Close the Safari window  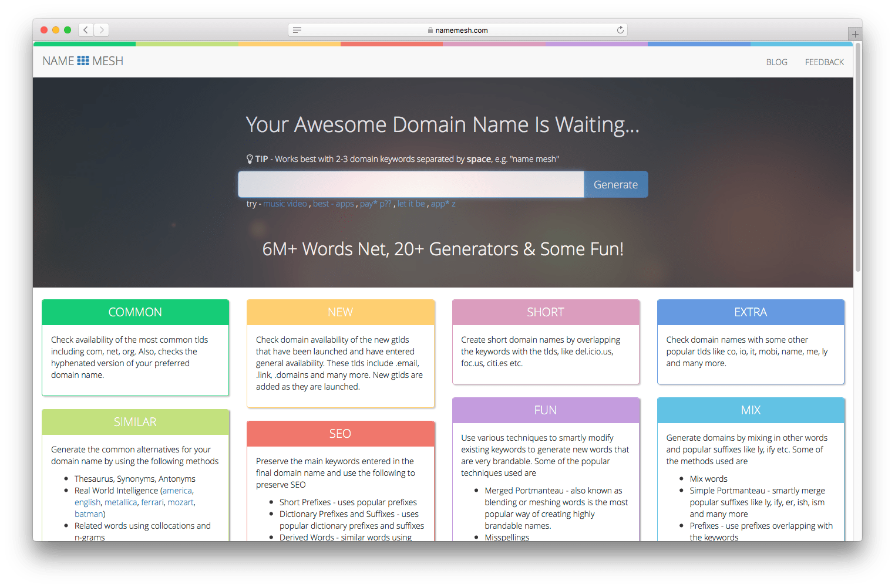(x=44, y=30)
